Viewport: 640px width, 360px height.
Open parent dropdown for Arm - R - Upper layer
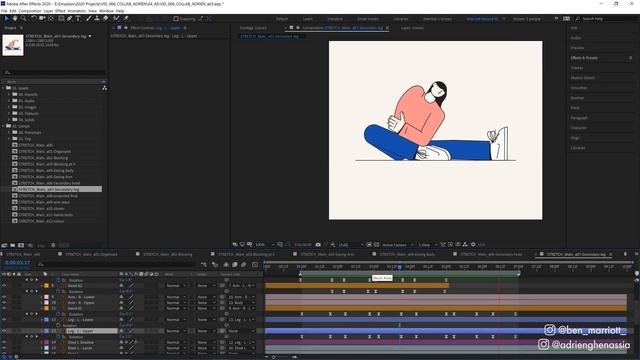point(241,303)
